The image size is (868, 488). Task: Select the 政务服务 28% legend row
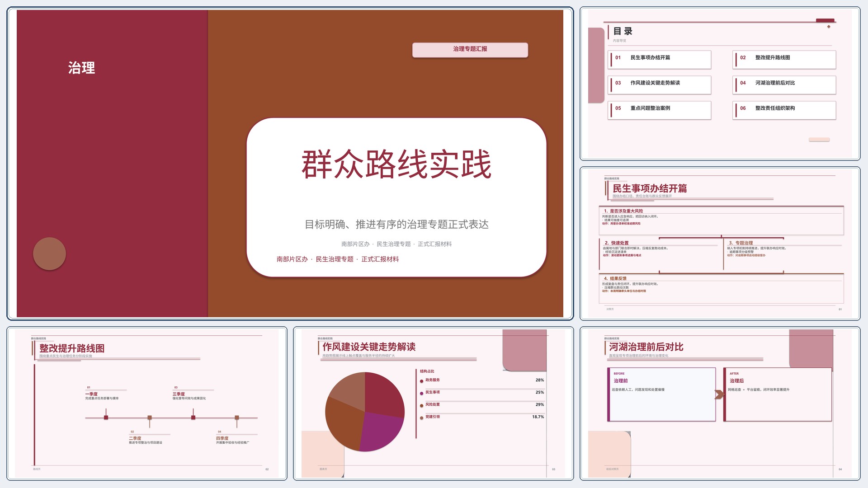482,380
